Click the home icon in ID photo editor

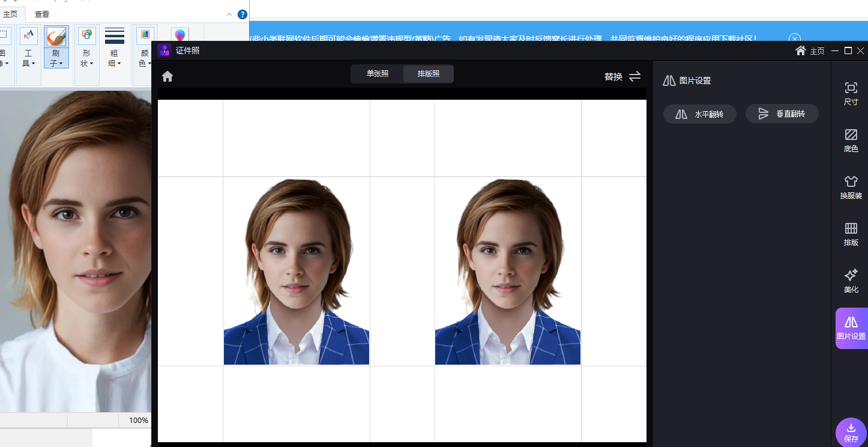tap(167, 76)
